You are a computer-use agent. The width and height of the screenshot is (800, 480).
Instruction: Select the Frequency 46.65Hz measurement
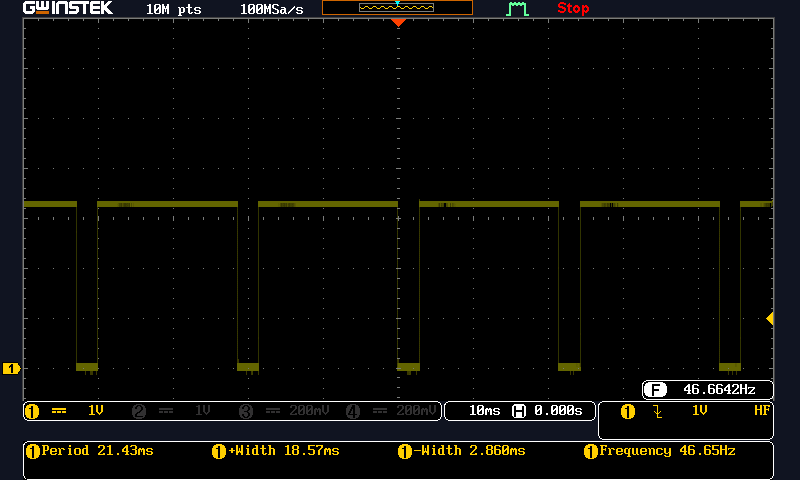pos(667,451)
